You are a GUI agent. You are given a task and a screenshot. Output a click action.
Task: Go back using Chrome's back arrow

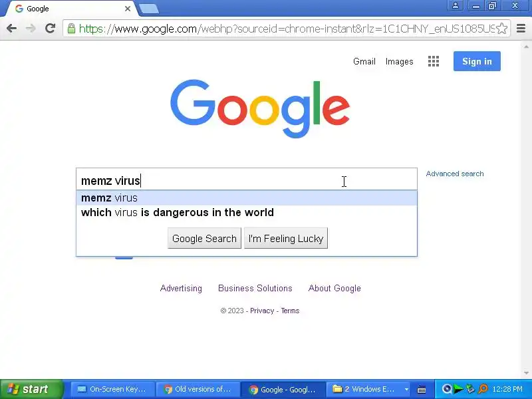click(11, 29)
